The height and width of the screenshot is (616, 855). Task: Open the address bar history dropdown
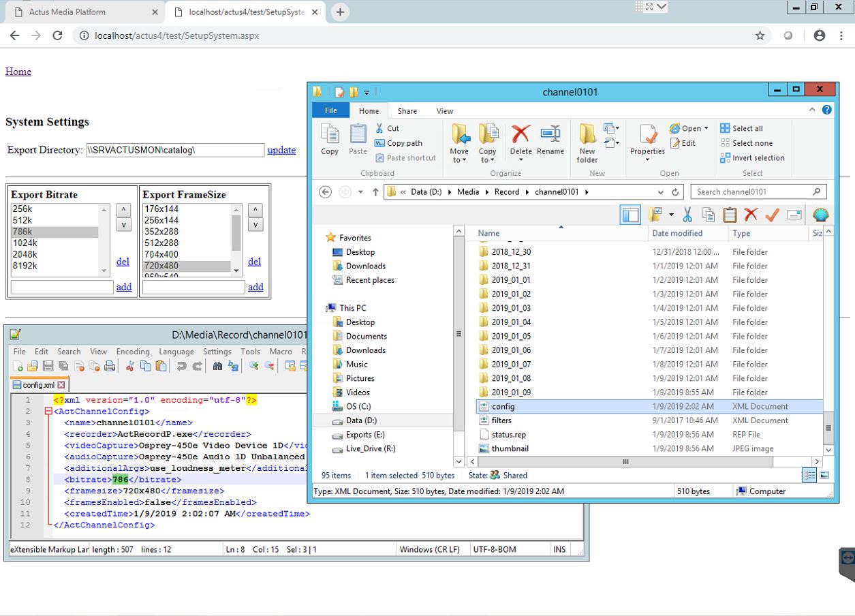click(661, 192)
